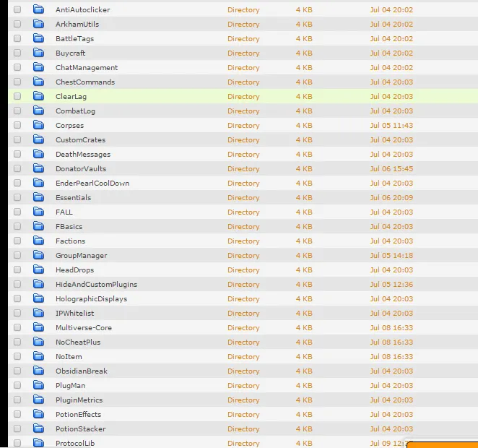
Task: Tick the NoItem row checkbox
Action: point(17,356)
